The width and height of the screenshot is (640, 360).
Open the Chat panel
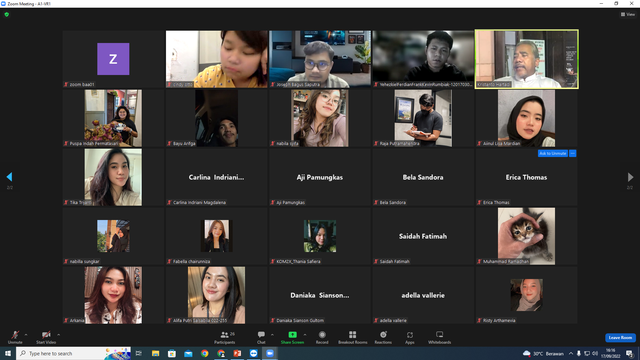coord(261,337)
